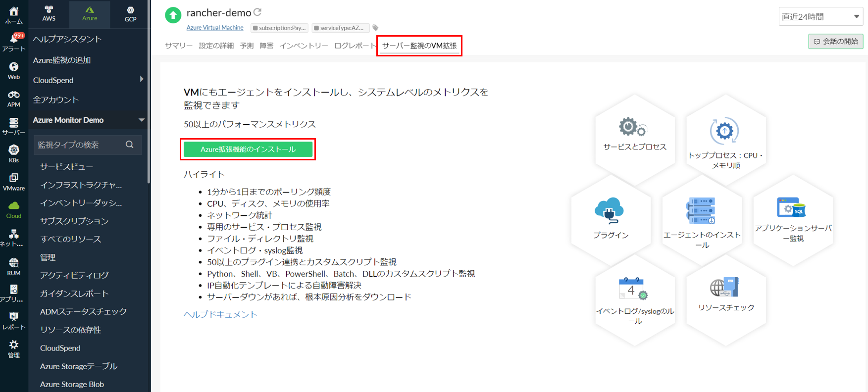868x392 pixels.
Task: Switch to the AWS cloud tab
Action: (49, 14)
